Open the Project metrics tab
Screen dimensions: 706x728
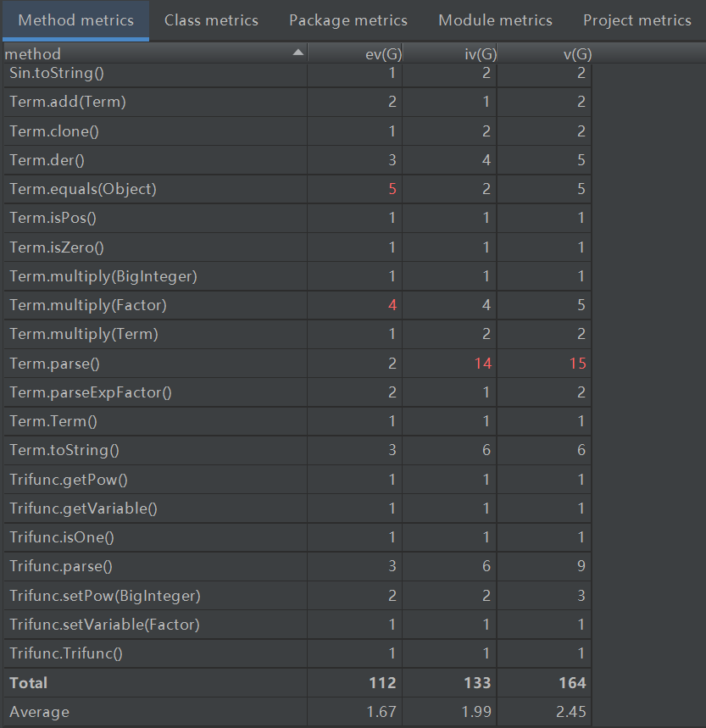point(637,20)
